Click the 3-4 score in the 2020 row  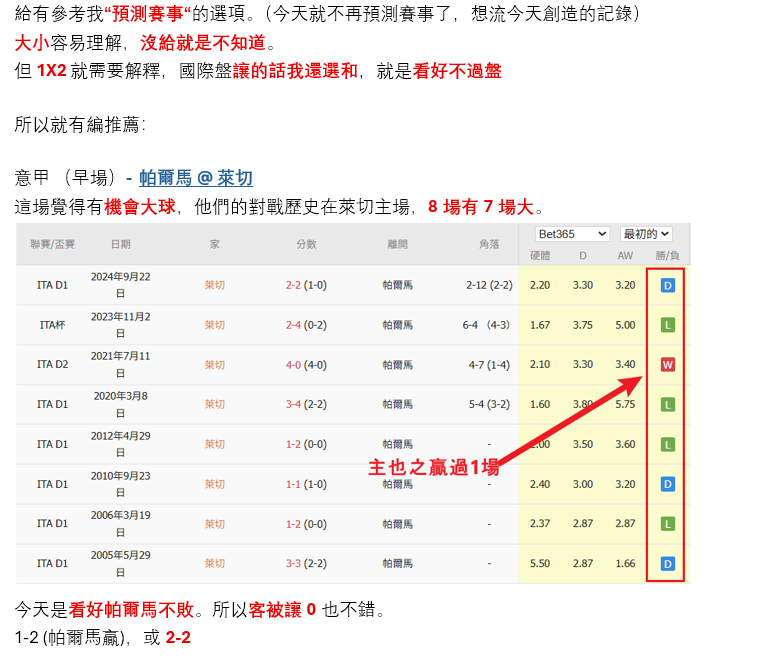292,404
